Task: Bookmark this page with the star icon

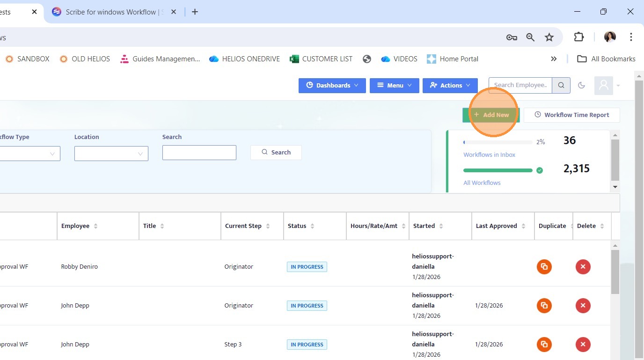Action: click(x=549, y=37)
